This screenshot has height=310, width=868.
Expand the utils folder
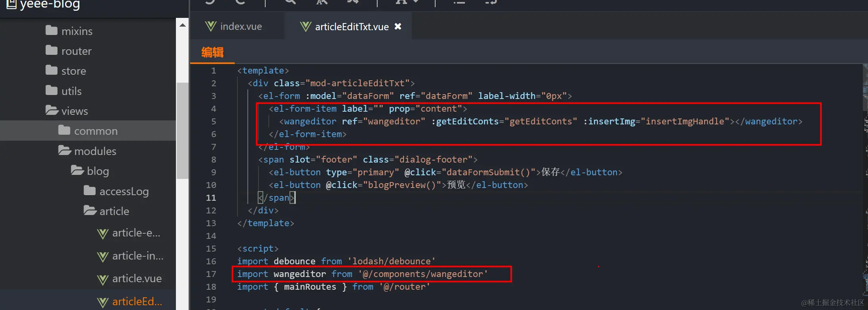pos(64,91)
